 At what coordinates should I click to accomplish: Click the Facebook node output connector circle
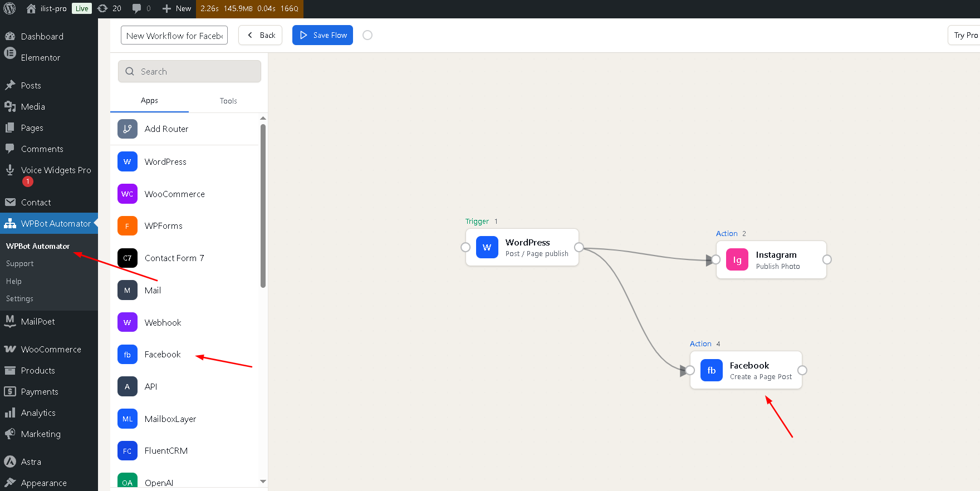point(802,370)
